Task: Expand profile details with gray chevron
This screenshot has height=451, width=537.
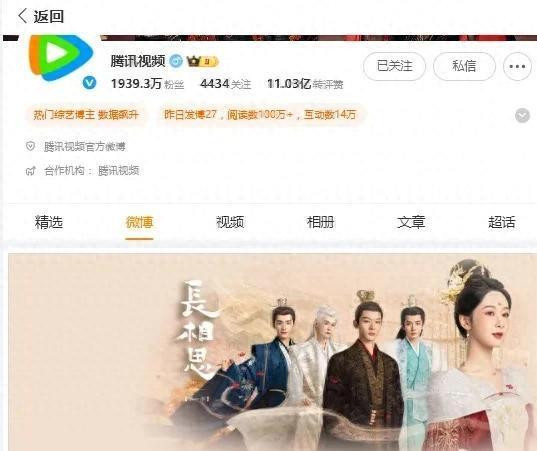Action: (x=522, y=115)
